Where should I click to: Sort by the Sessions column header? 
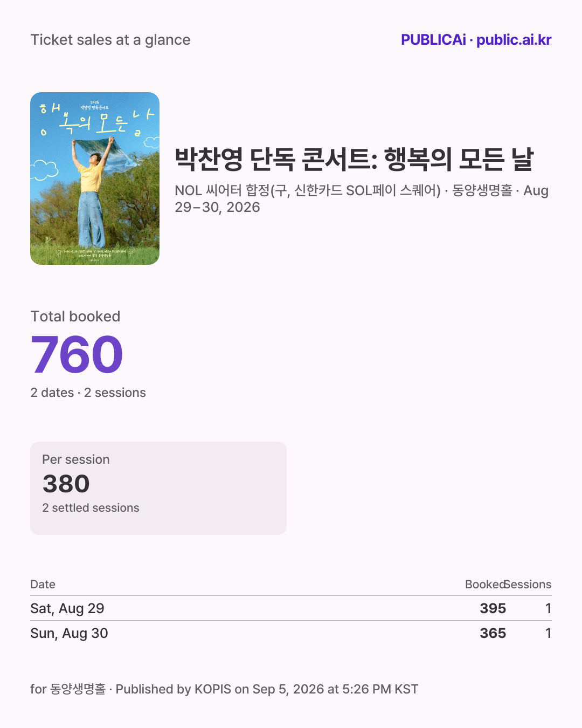coord(529,585)
